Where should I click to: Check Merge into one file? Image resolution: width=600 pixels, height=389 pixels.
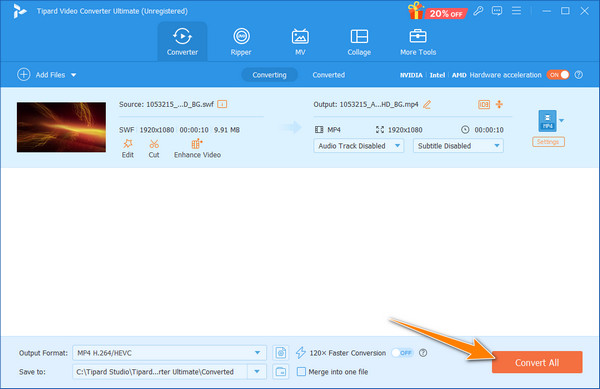(x=302, y=372)
